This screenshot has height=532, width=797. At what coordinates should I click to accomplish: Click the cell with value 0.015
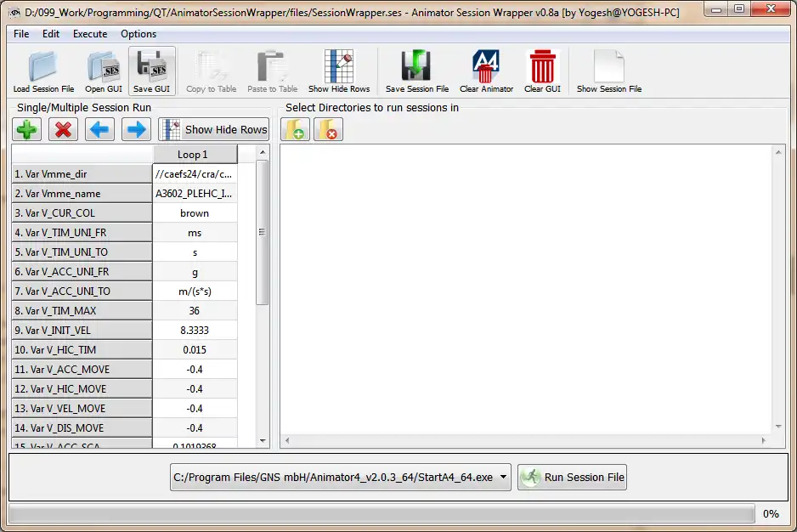pos(195,350)
